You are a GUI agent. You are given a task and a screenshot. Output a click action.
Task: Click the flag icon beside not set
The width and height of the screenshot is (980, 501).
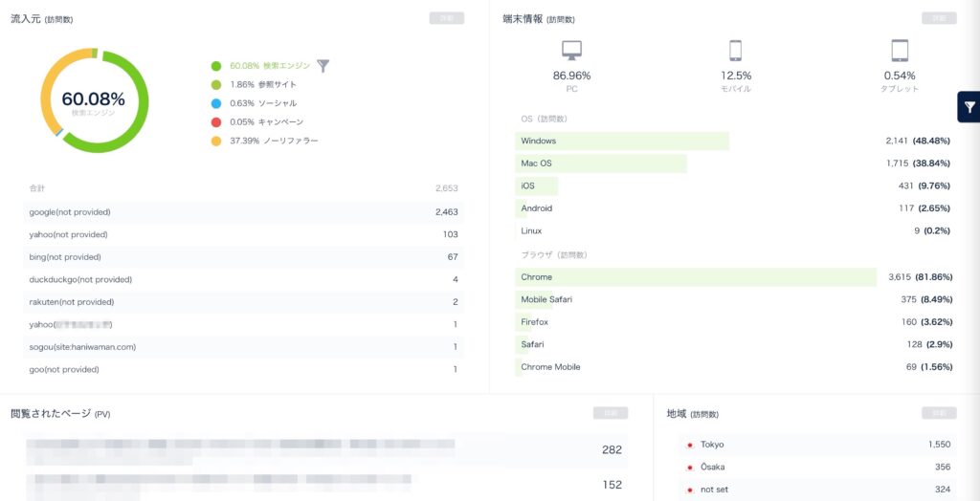point(689,490)
